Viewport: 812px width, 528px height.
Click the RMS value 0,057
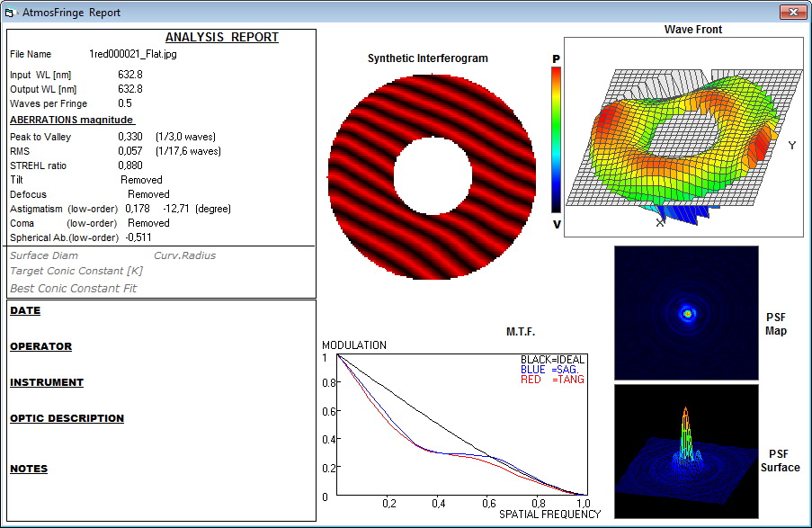130,151
